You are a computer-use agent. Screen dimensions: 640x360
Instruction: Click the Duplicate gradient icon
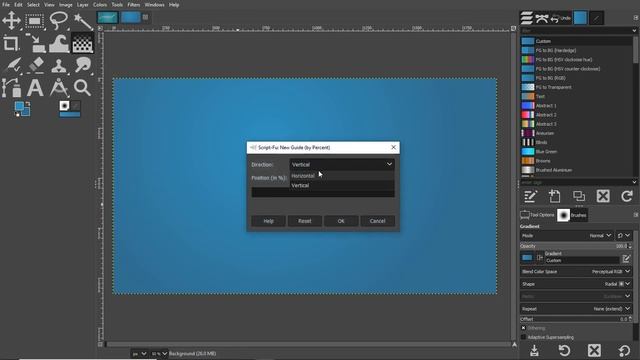pyautogui.click(x=579, y=196)
